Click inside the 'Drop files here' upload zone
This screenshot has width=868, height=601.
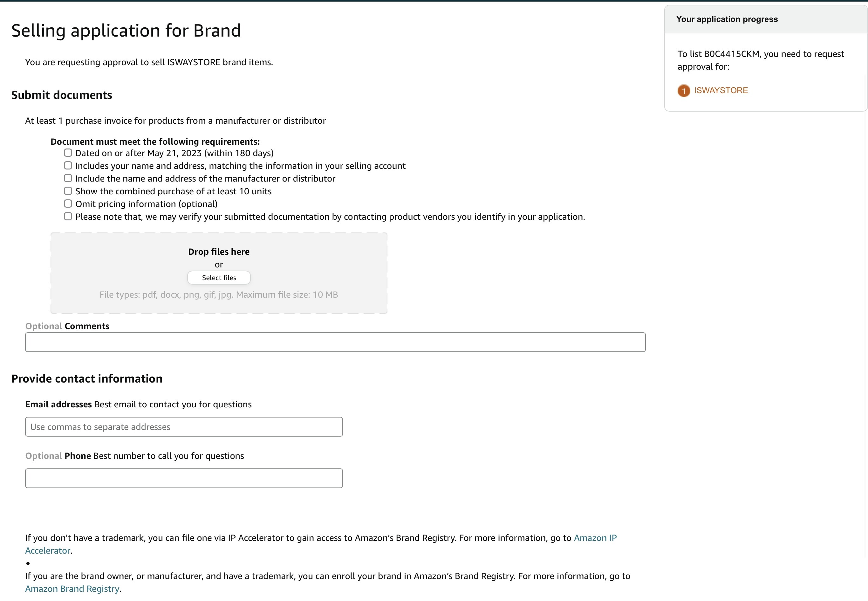(x=219, y=273)
